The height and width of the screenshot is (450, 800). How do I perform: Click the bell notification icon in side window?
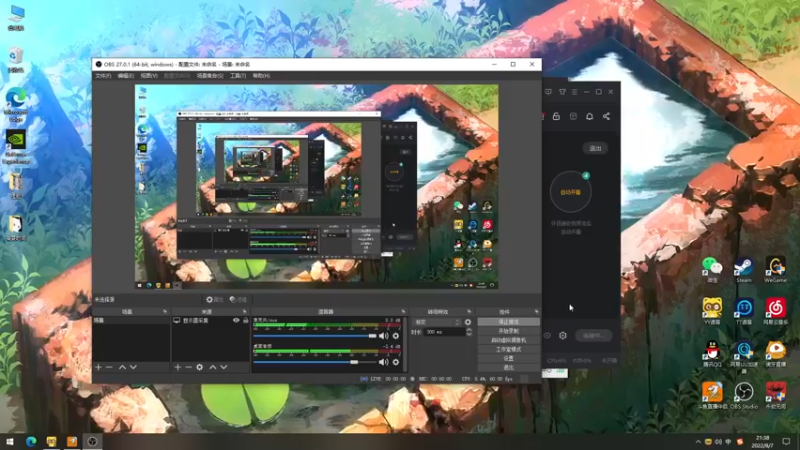click(x=589, y=116)
